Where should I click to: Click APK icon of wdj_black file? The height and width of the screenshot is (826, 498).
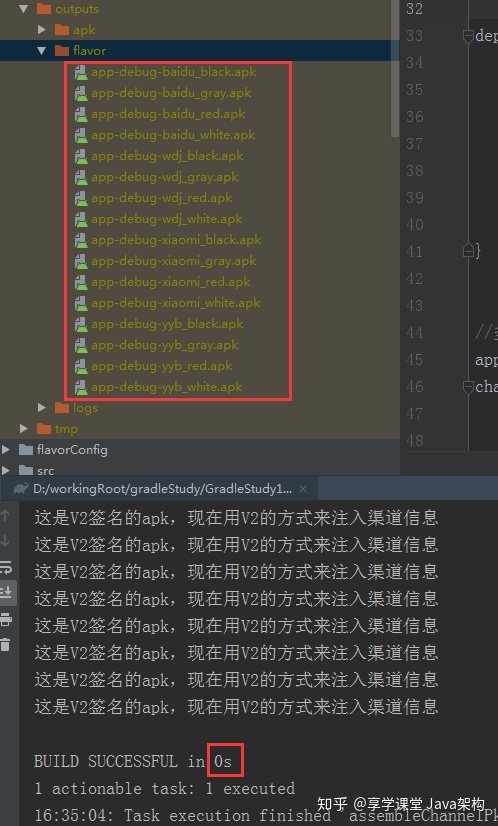tap(81, 156)
